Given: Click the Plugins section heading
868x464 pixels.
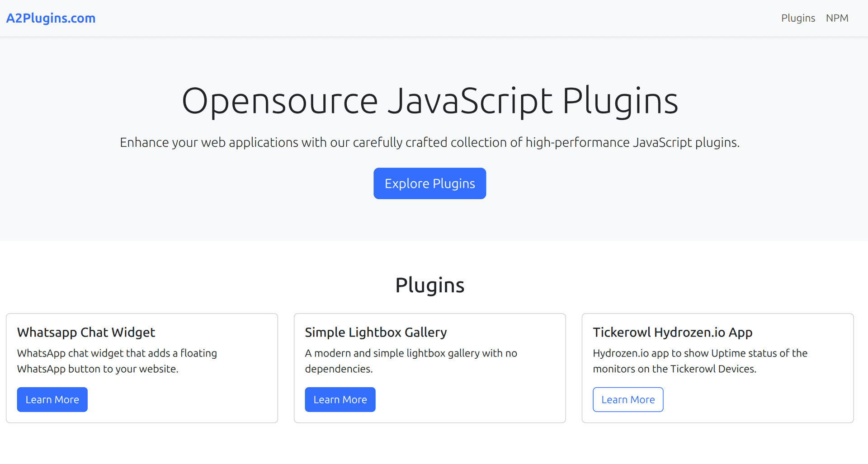Looking at the screenshot, I should 429,285.
